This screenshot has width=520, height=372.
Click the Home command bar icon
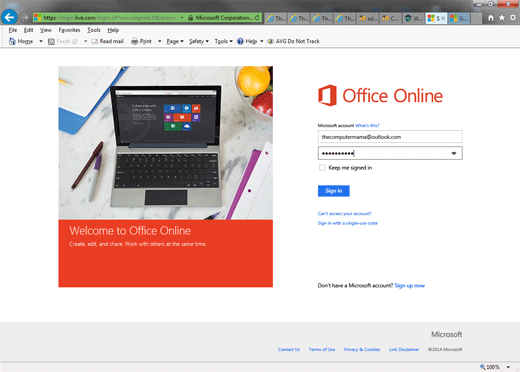12,41
